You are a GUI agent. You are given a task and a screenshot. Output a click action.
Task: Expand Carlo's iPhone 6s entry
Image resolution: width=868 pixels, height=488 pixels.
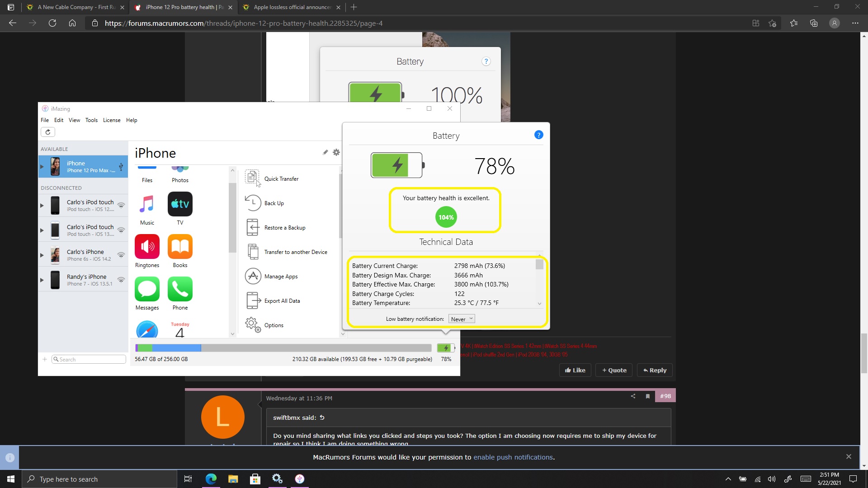pos(42,255)
